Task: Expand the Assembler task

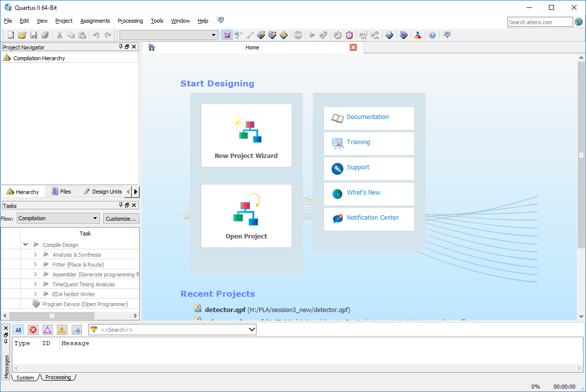Action: 36,274
